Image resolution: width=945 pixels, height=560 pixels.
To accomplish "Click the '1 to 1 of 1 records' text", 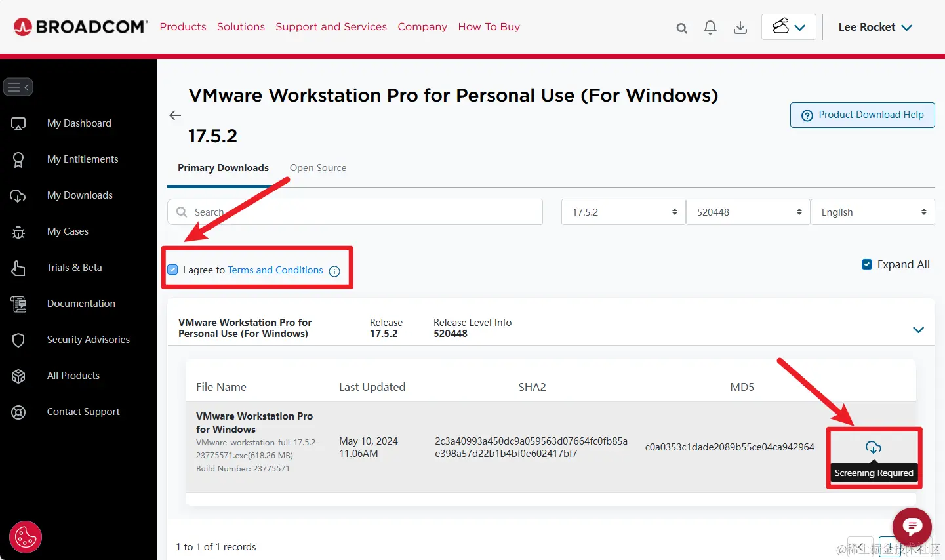I will [216, 547].
